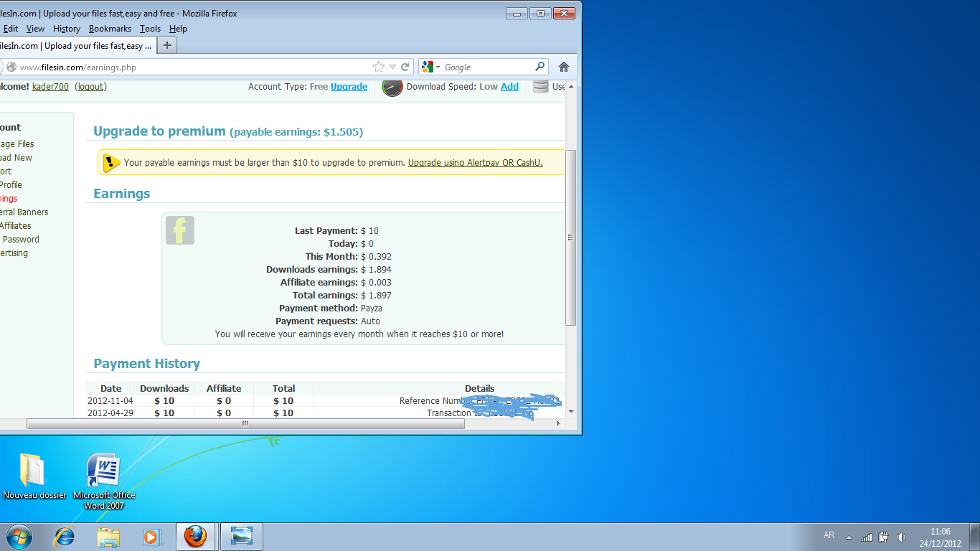
Task: Click the Google search input field
Action: pos(488,67)
